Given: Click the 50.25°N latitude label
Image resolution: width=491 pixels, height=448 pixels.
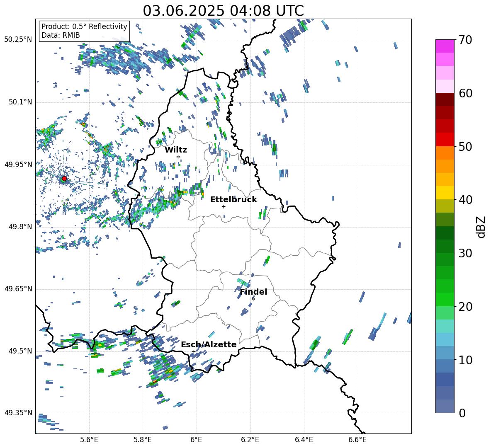Looking at the screenshot, I should click(18, 40).
